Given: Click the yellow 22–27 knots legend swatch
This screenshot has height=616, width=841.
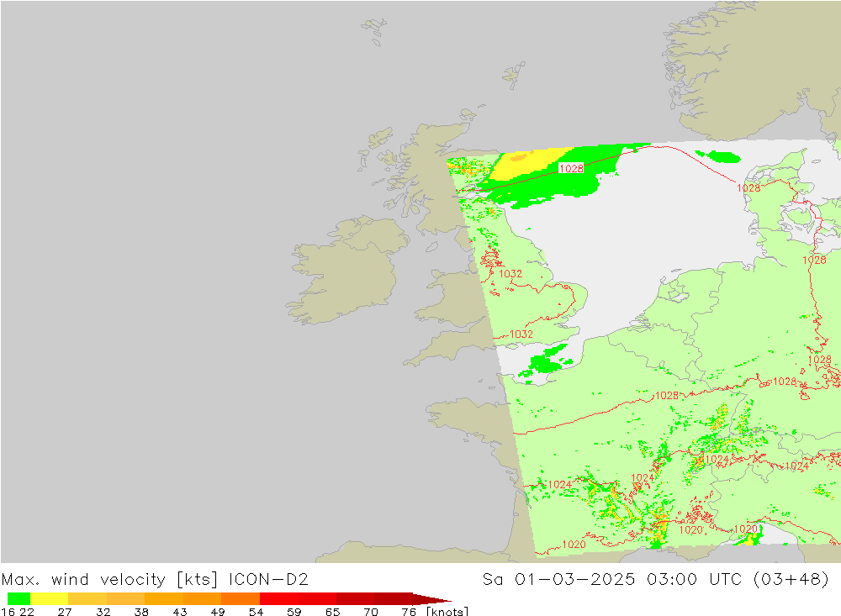Looking at the screenshot, I should click(x=50, y=599).
